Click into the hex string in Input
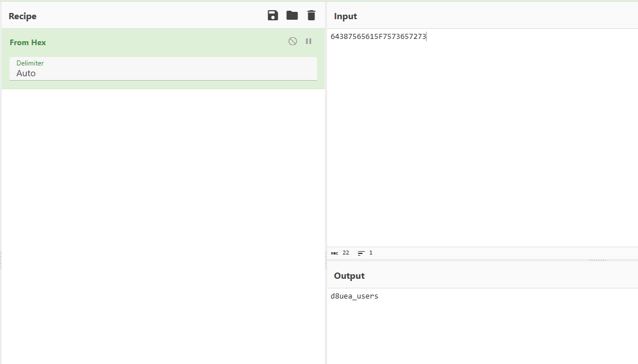638x364 pixels. 378,37
